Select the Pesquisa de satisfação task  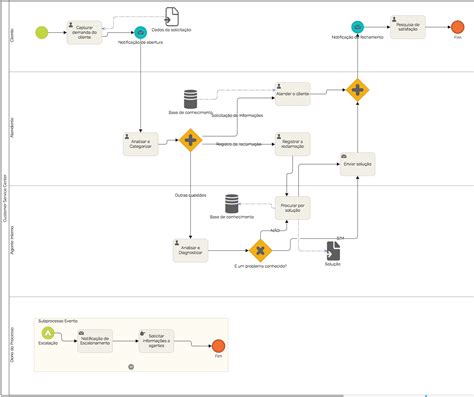tap(408, 27)
